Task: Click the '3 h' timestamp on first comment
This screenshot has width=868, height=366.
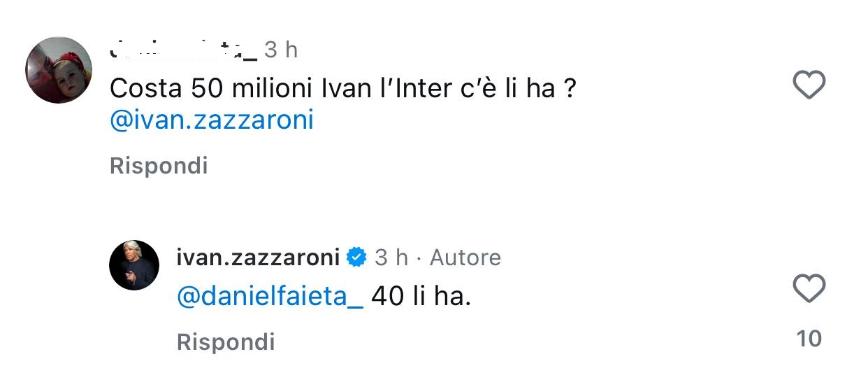Action: (281, 50)
